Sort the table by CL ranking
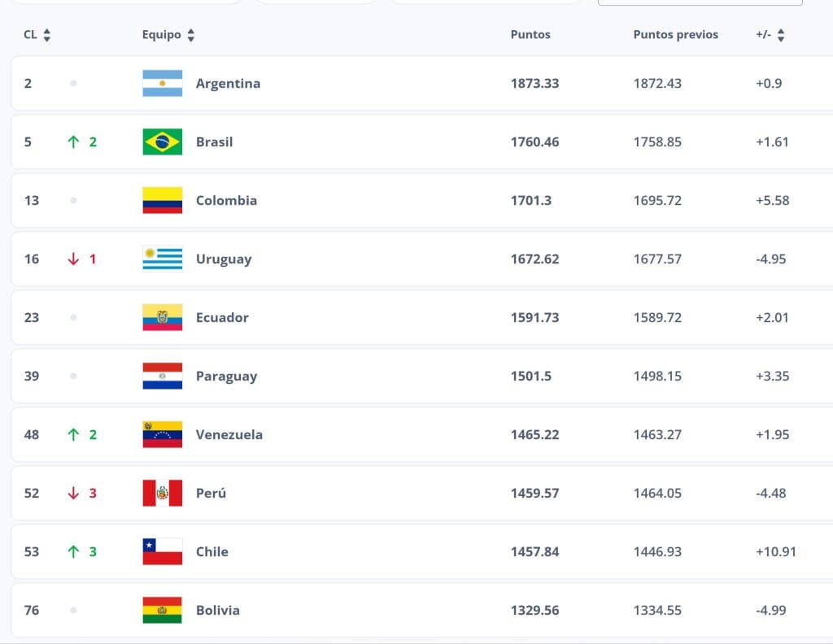The width and height of the screenshot is (833, 644). click(37, 35)
